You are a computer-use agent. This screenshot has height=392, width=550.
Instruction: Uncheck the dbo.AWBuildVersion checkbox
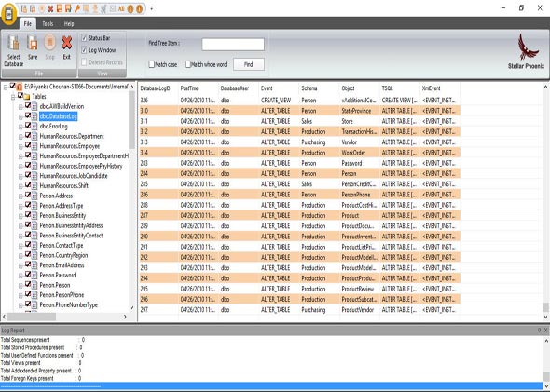pyautogui.click(x=28, y=105)
